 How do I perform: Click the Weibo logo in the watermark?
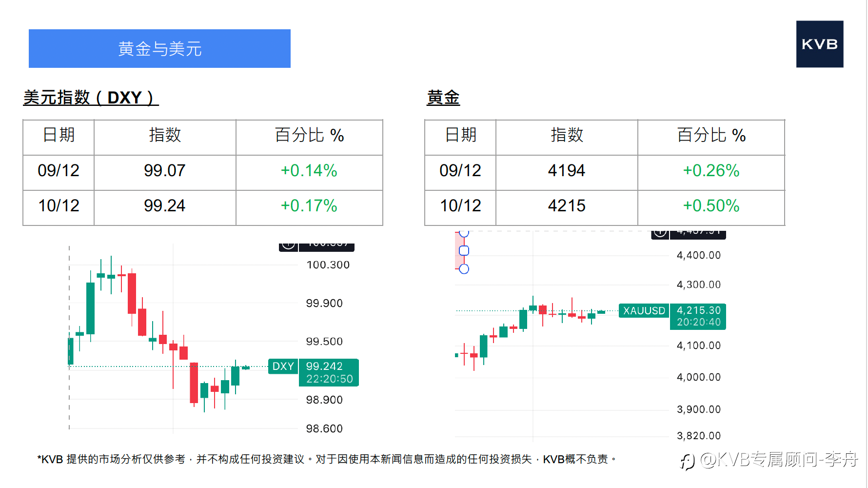[x=688, y=461]
